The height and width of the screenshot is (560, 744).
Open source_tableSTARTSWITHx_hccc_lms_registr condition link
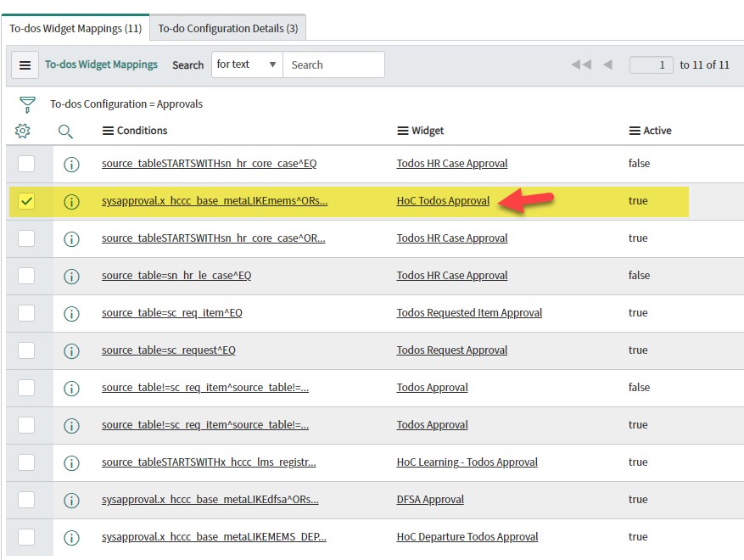pyautogui.click(x=209, y=462)
